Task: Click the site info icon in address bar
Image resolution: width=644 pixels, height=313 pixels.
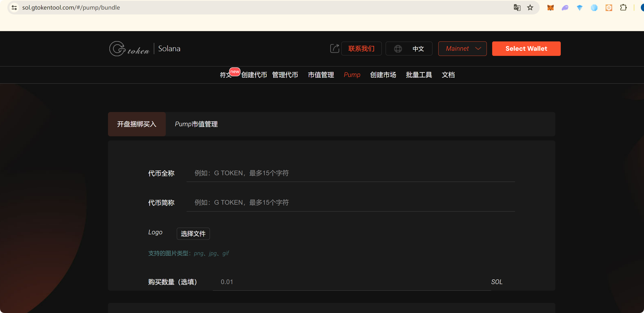Action: pos(14,8)
